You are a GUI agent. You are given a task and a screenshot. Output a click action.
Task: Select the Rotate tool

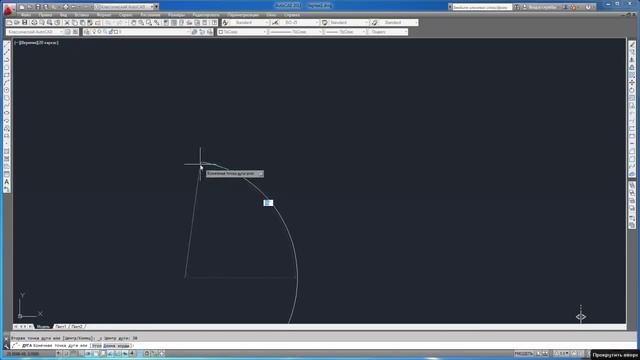point(632,91)
